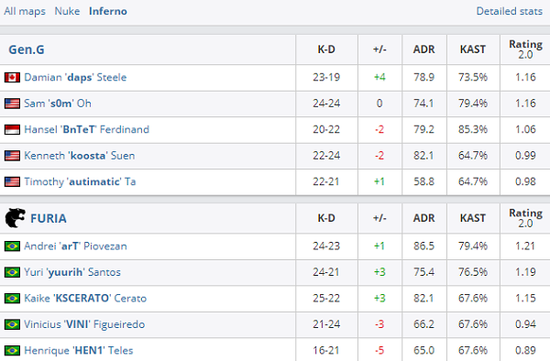
Task: Open Vinicius 'VINI' Figueiredo player profile
Action: (x=84, y=324)
